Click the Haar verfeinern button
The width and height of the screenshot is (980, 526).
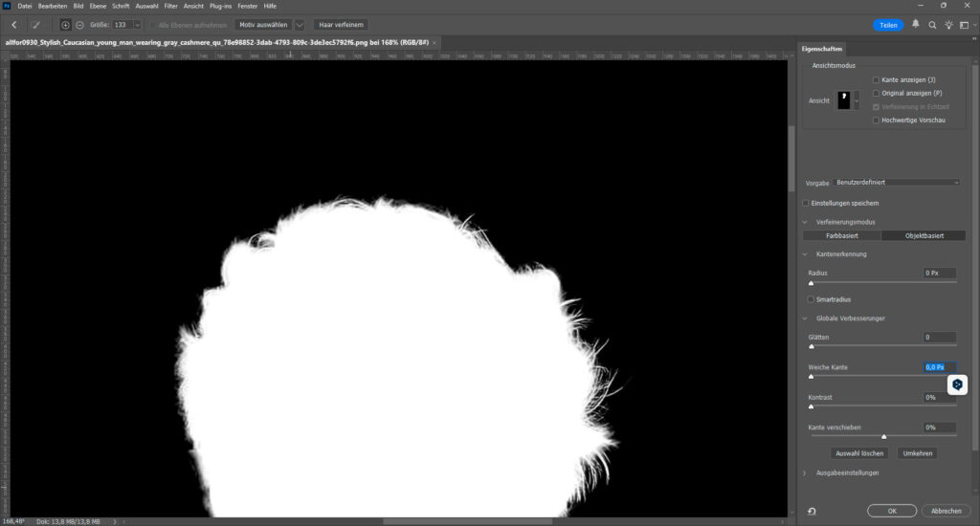coord(341,25)
